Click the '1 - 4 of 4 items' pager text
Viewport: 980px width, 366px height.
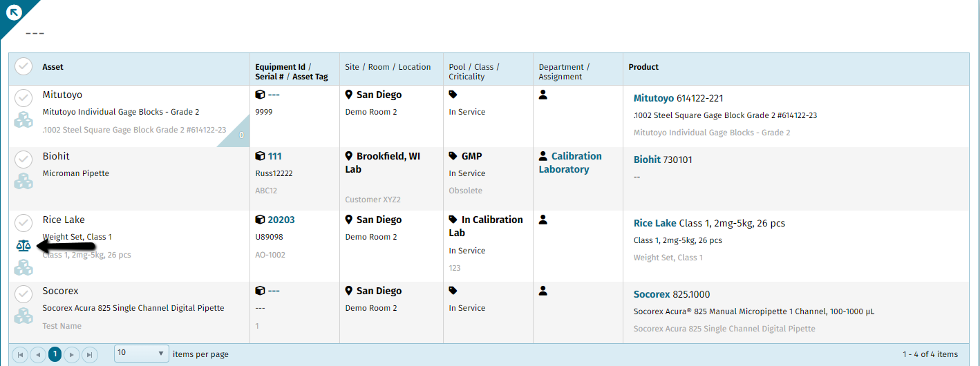coord(930,354)
